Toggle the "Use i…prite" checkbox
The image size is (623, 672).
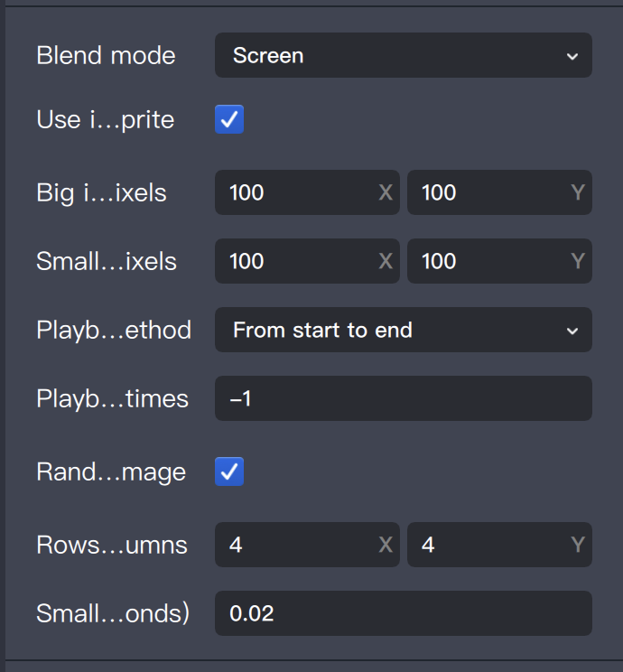click(x=229, y=119)
